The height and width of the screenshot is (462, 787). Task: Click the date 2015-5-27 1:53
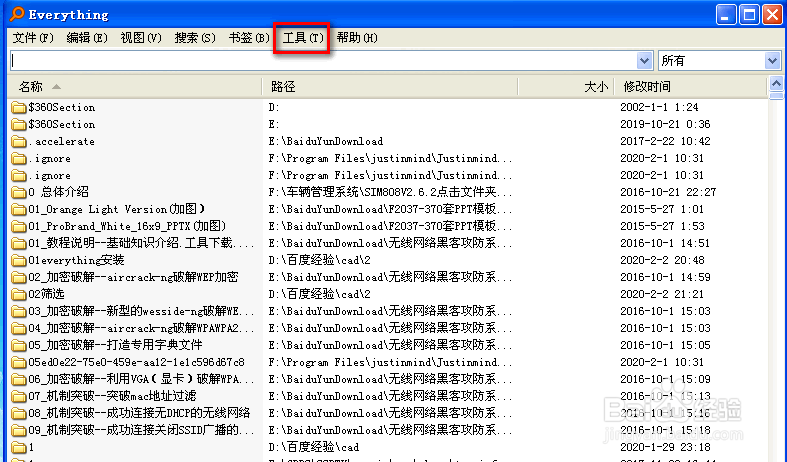662,226
